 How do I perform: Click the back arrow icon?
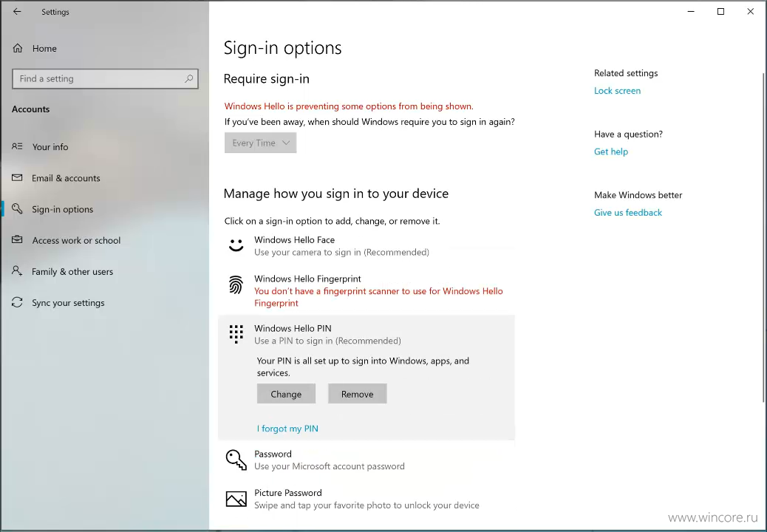[17, 11]
